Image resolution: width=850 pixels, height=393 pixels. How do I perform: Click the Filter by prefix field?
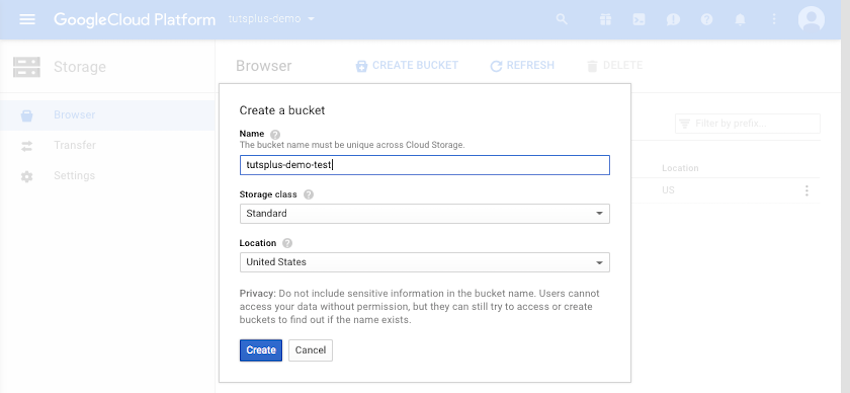pos(748,124)
